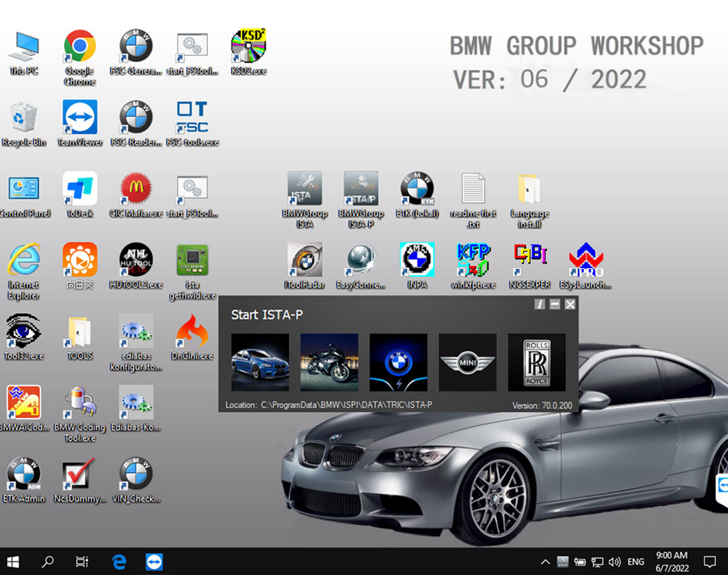Screen dimensions: 728x575
Task: Click the VIN_Check desktop shortcut
Action: pos(136,480)
